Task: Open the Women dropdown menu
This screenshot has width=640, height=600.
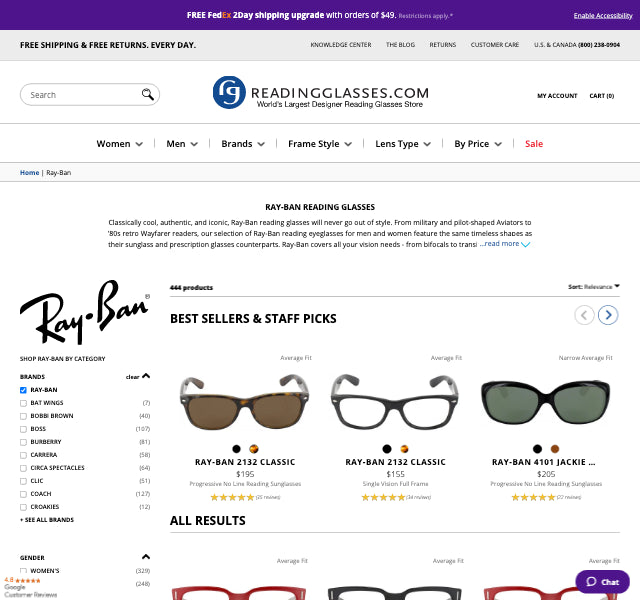Action: pyautogui.click(x=120, y=144)
